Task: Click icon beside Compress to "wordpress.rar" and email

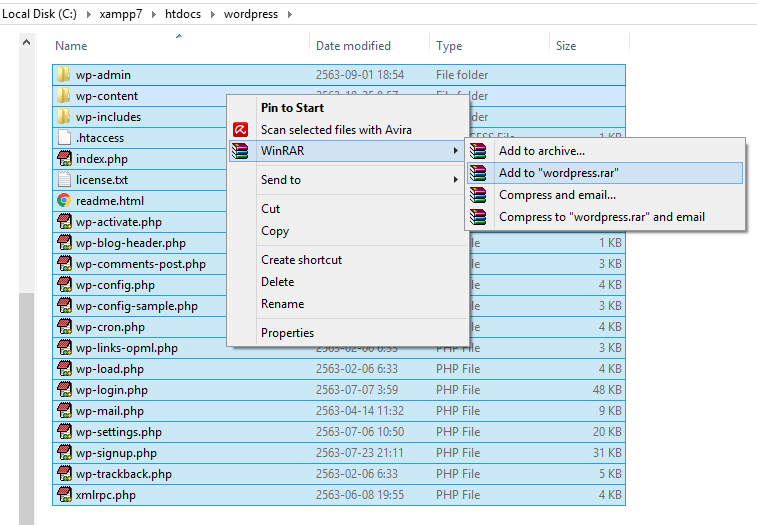Action: 478,217
